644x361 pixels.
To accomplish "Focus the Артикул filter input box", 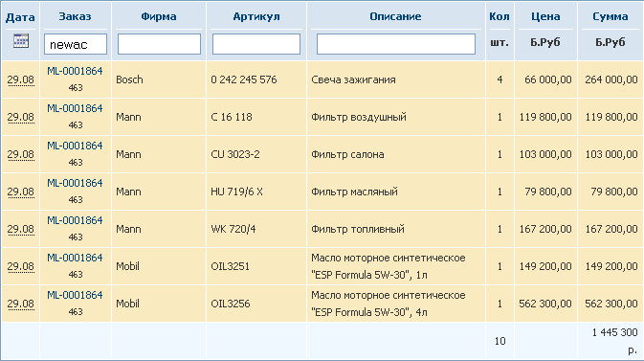I will pyautogui.click(x=256, y=44).
